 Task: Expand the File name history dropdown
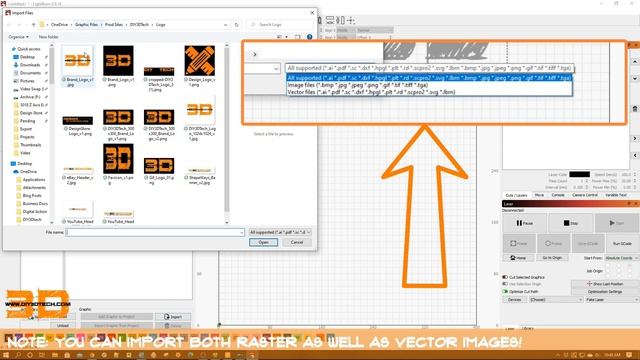pyautogui.click(x=241, y=232)
